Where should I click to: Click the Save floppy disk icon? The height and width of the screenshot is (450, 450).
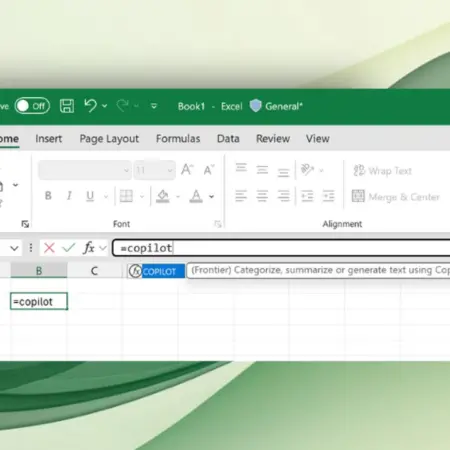(x=67, y=106)
